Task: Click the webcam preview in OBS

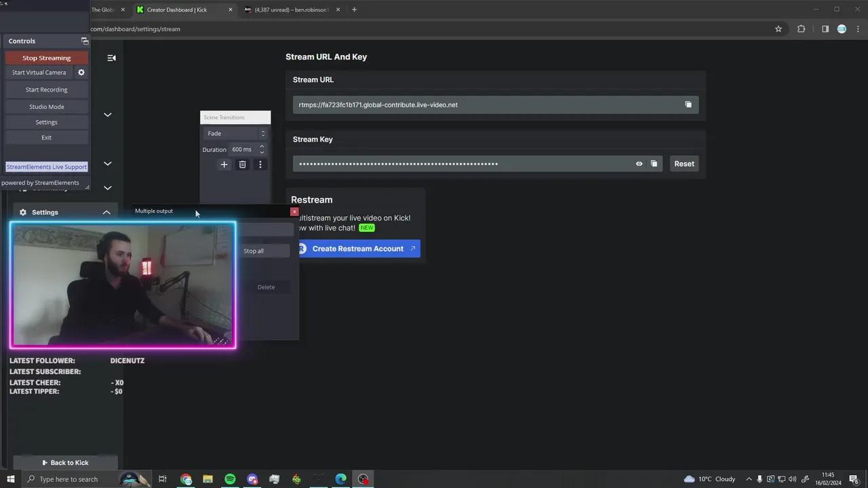Action: [123, 285]
